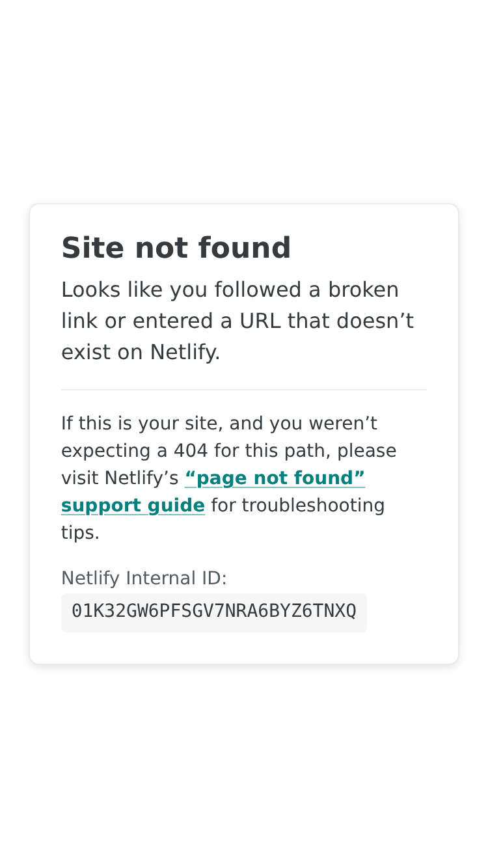Click the "Looks like you followed a broken" line

click(x=230, y=290)
